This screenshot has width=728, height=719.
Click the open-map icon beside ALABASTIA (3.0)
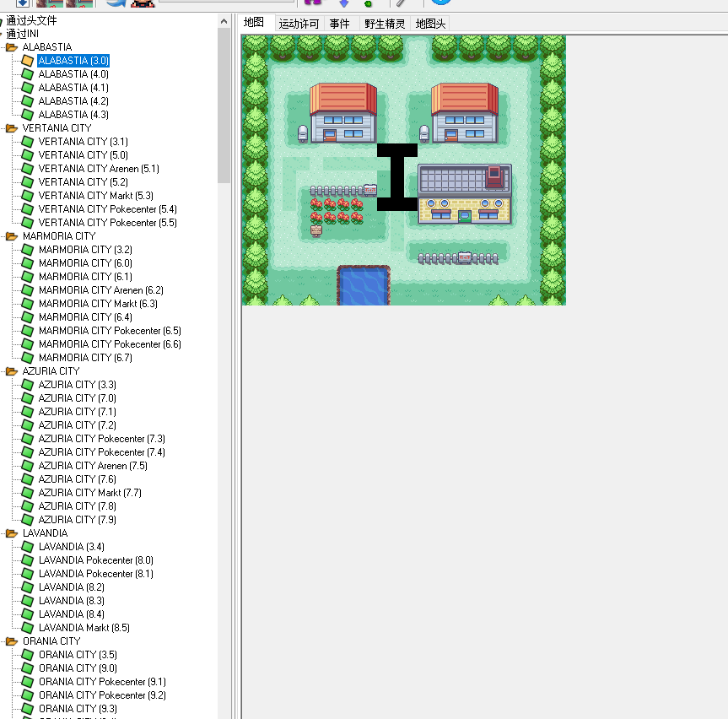27,61
